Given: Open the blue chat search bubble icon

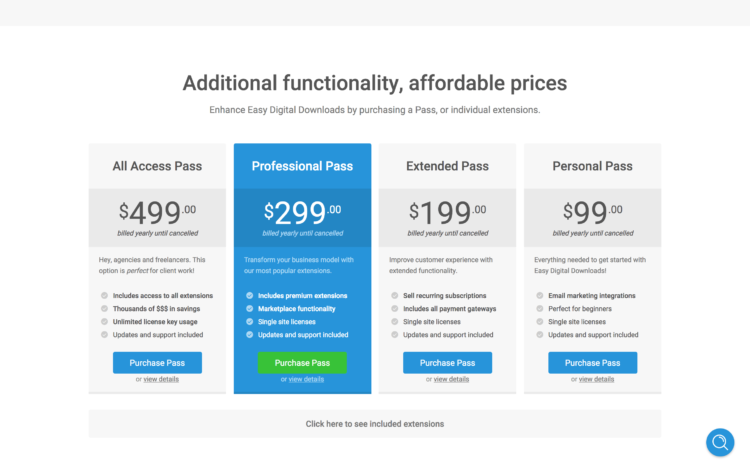Looking at the screenshot, I should [720, 443].
